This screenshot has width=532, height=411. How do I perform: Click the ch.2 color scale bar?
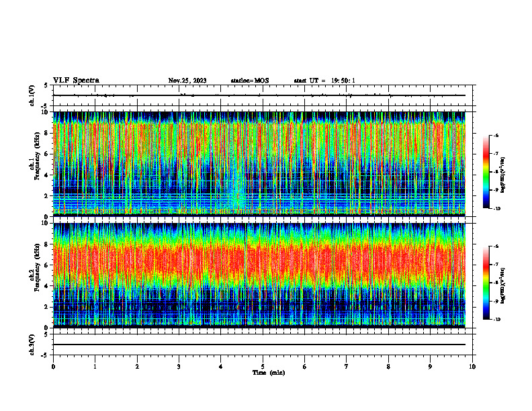(x=486, y=283)
